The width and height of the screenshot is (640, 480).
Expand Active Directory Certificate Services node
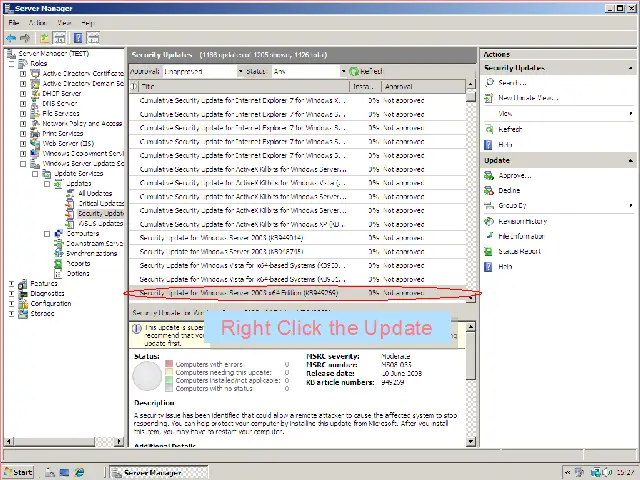click(x=23, y=73)
